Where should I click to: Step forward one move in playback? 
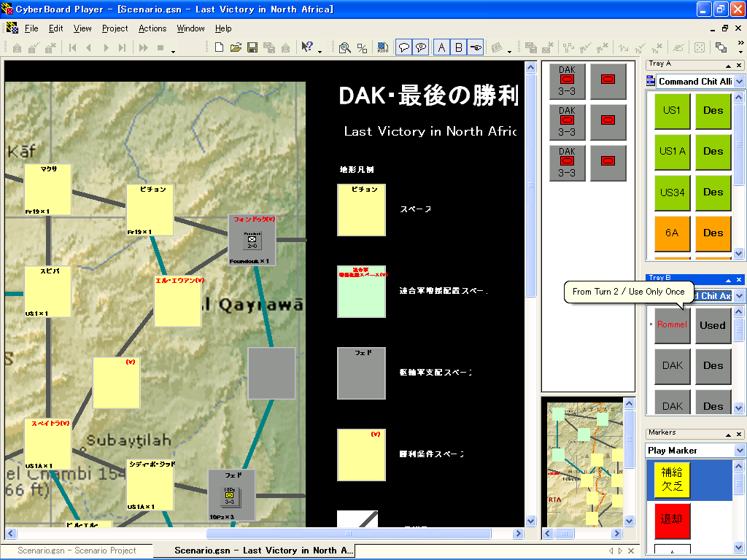tap(107, 47)
